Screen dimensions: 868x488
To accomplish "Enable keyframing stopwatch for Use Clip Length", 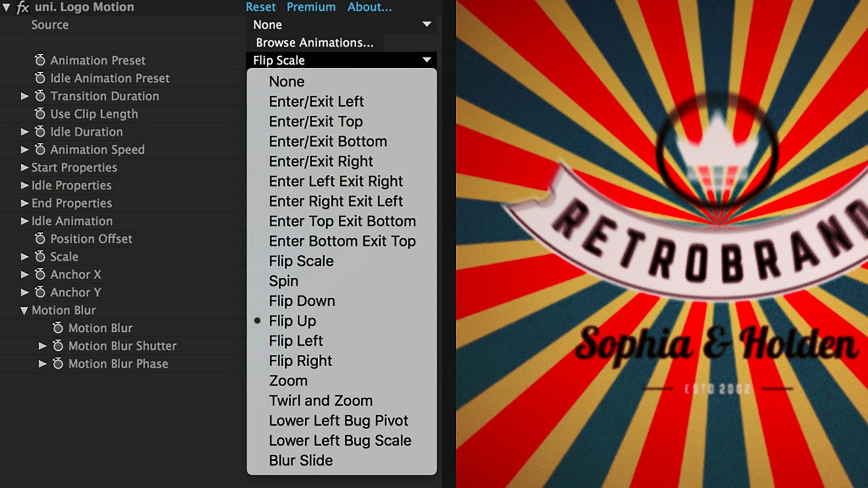I will [x=40, y=113].
